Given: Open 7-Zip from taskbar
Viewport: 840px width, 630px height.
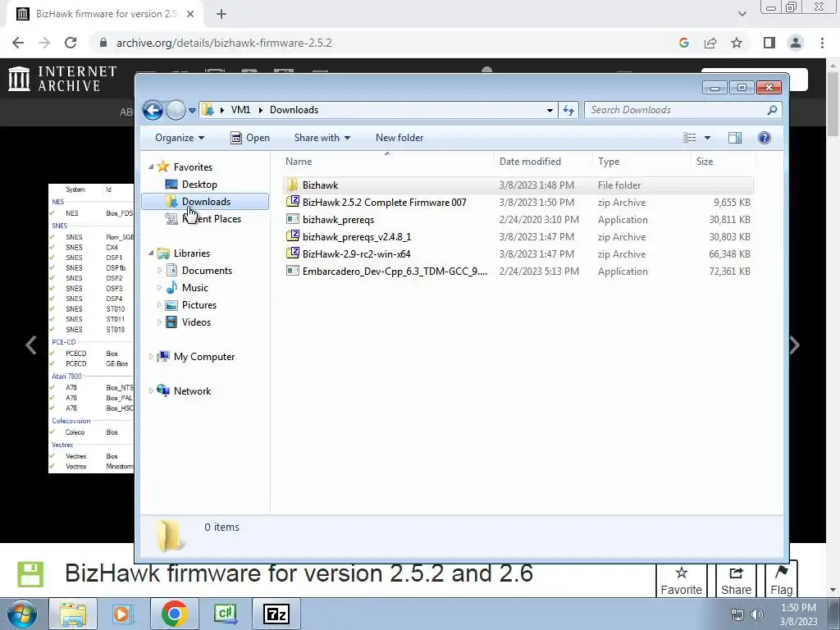Looking at the screenshot, I should point(276,614).
